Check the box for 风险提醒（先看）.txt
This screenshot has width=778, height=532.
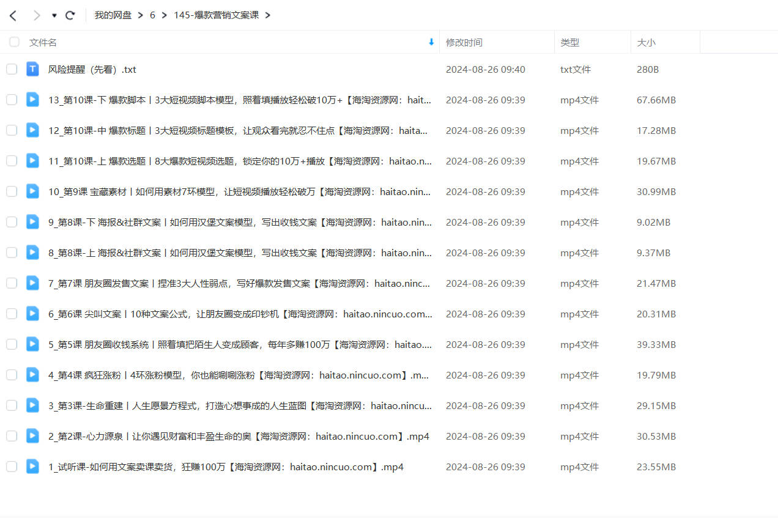12,69
